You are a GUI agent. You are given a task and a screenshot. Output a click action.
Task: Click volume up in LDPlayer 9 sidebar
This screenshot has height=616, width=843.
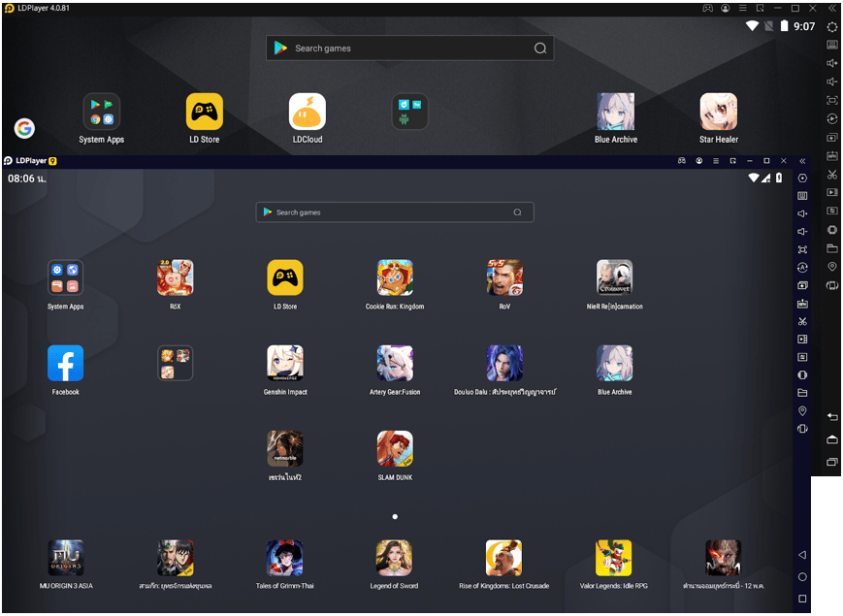click(802, 213)
